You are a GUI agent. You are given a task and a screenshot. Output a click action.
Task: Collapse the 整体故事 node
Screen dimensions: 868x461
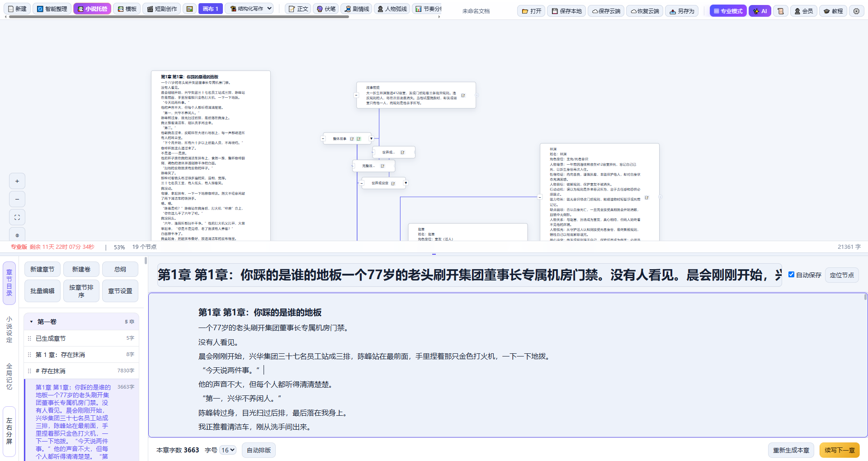click(323, 138)
